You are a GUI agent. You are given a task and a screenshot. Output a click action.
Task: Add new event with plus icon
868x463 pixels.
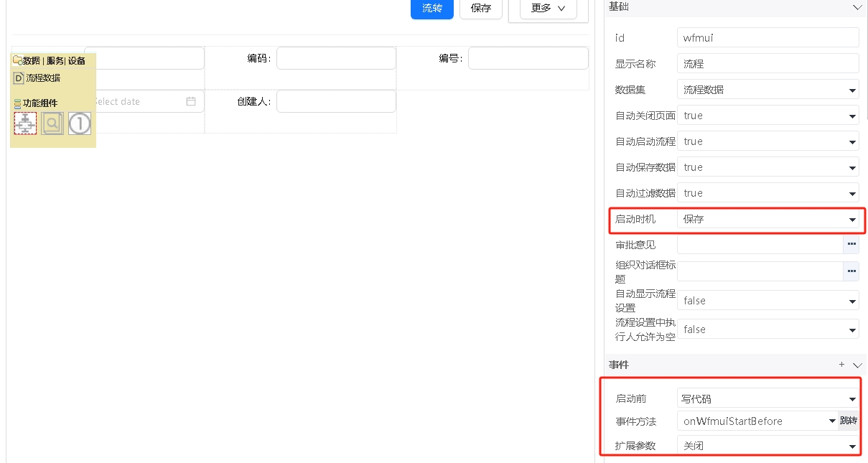click(841, 365)
